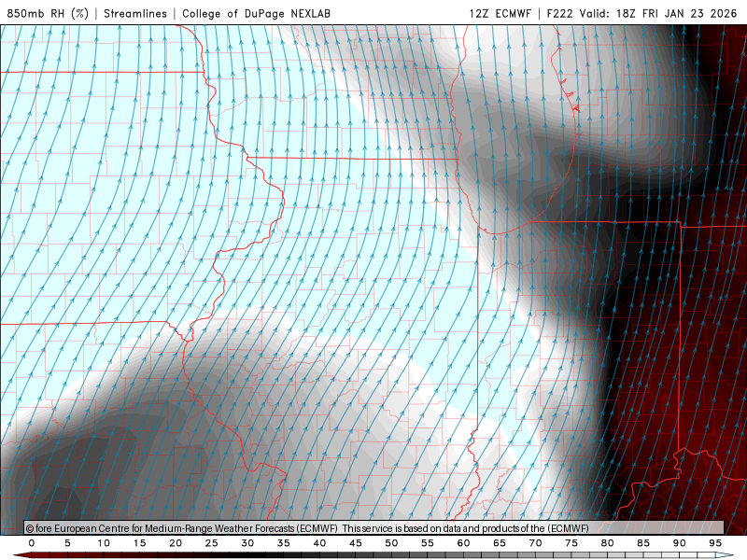Click the "85" color bar number
747x560 pixels.
[643, 543]
